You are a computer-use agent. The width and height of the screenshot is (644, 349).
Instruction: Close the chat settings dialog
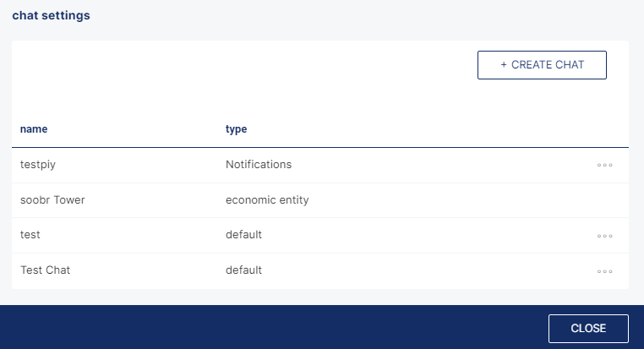pyautogui.click(x=588, y=329)
